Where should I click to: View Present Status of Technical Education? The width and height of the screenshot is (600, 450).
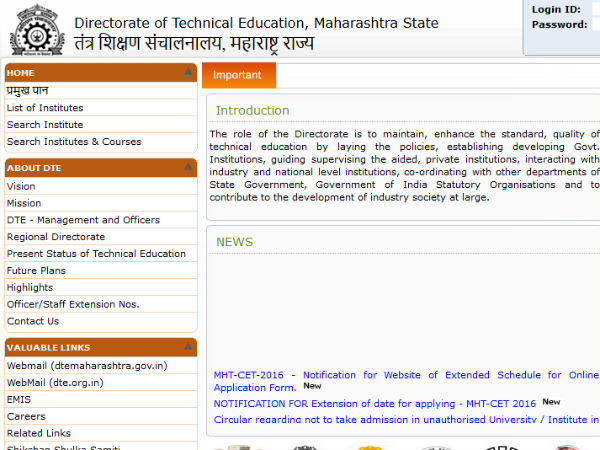[x=96, y=254]
